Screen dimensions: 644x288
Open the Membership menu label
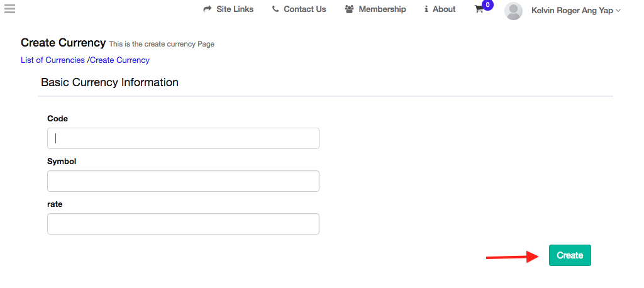pos(382,9)
